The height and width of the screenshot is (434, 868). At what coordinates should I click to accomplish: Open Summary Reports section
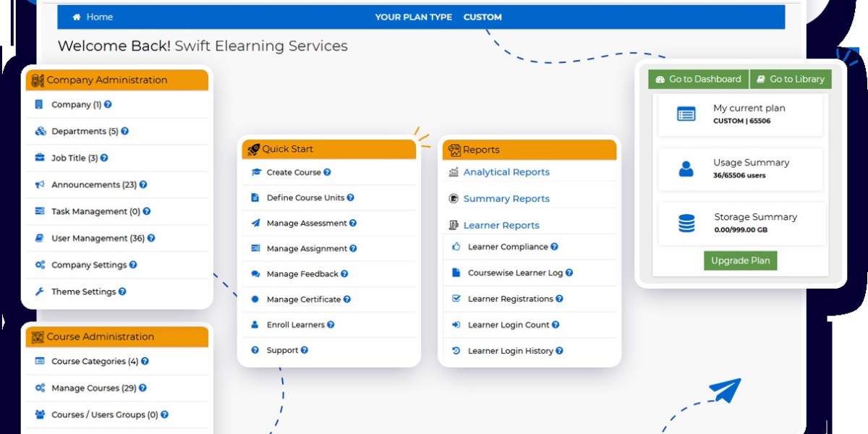tap(506, 199)
